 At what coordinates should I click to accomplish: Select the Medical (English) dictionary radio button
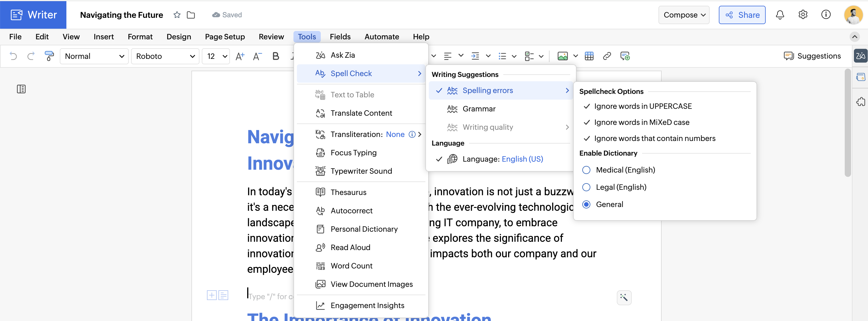[586, 170]
